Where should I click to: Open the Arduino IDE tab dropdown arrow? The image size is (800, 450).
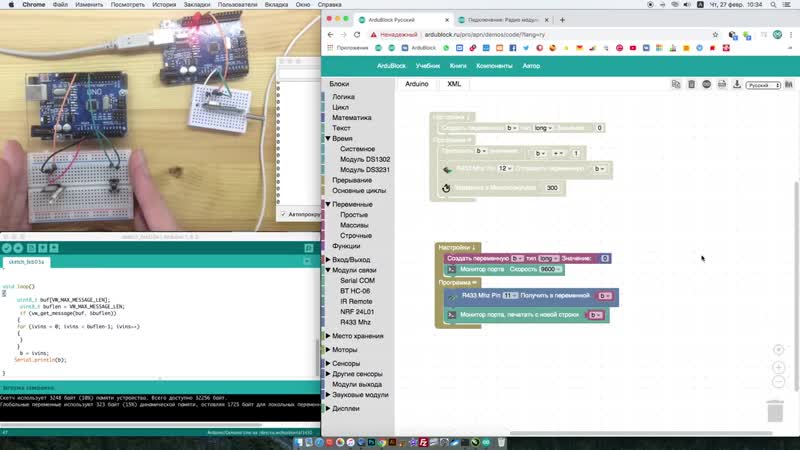pyautogui.click(x=307, y=262)
